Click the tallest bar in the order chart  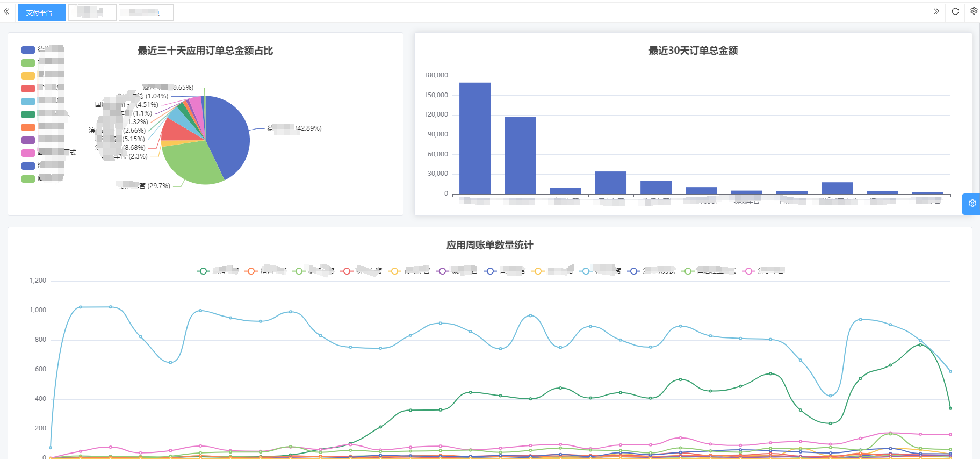[x=475, y=138]
